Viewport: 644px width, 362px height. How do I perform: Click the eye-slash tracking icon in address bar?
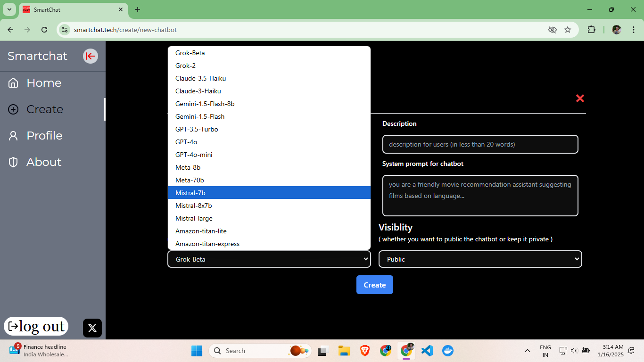click(x=553, y=30)
